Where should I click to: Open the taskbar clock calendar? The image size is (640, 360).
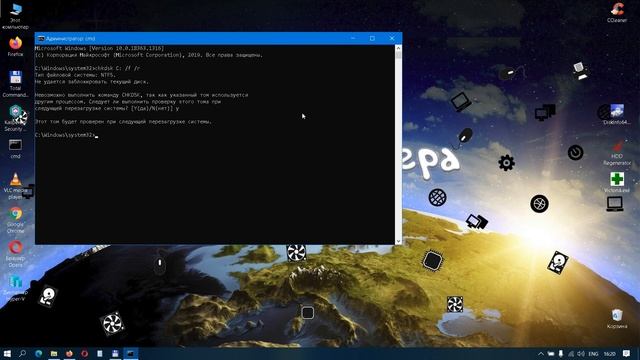click(609, 353)
